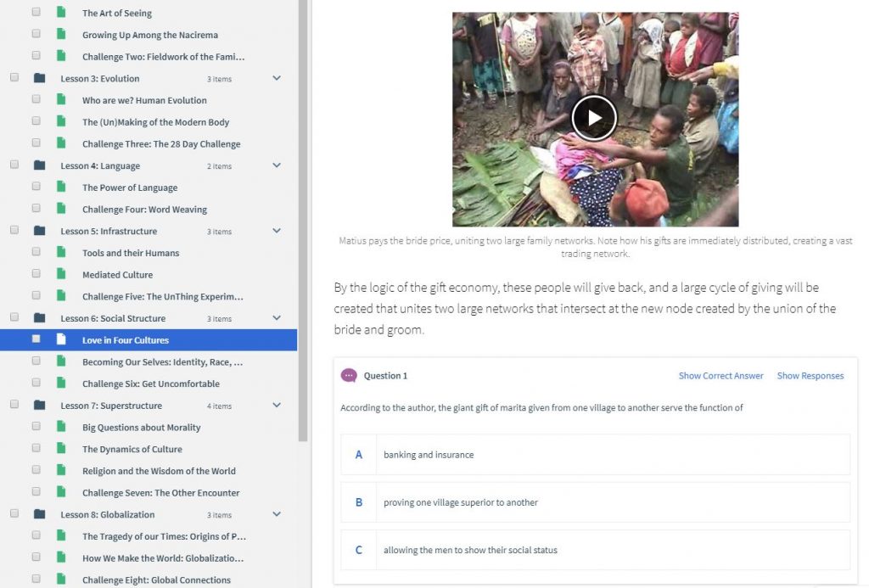Open Challenge Six: Get Uncomfortable
The height and width of the screenshot is (588, 869).
pos(150,384)
